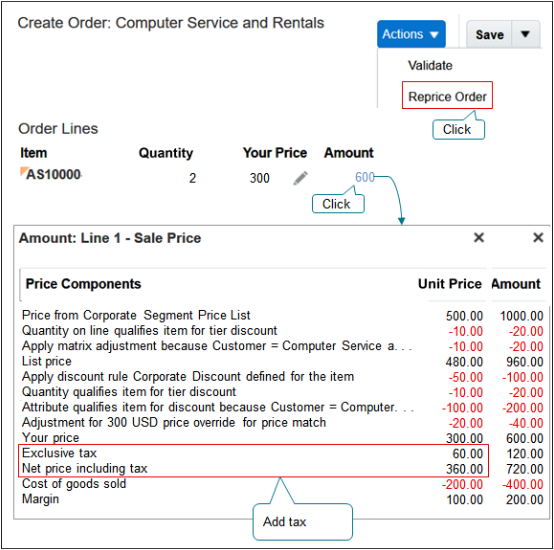
Task: Click the Order Lines section heading
Action: coord(58,129)
